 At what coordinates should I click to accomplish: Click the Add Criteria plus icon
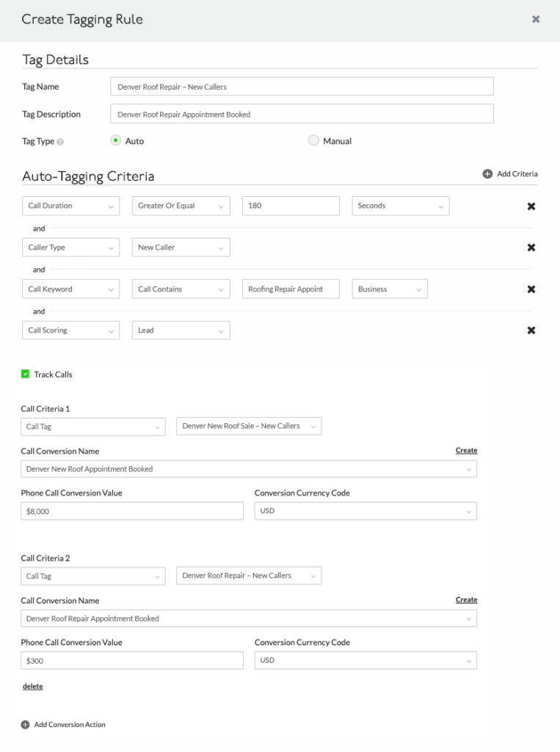tap(487, 174)
